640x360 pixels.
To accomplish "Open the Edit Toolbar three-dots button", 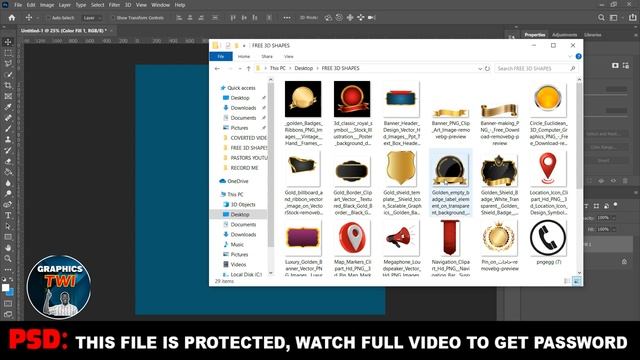I will (x=8, y=269).
